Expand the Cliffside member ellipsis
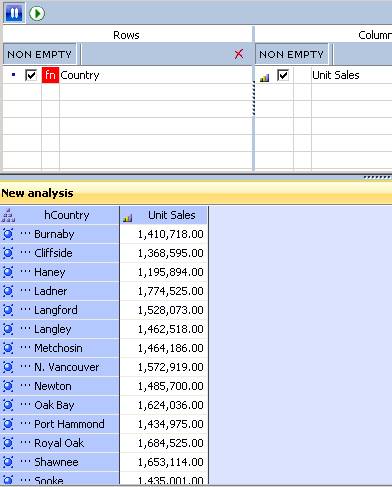 coord(25,252)
